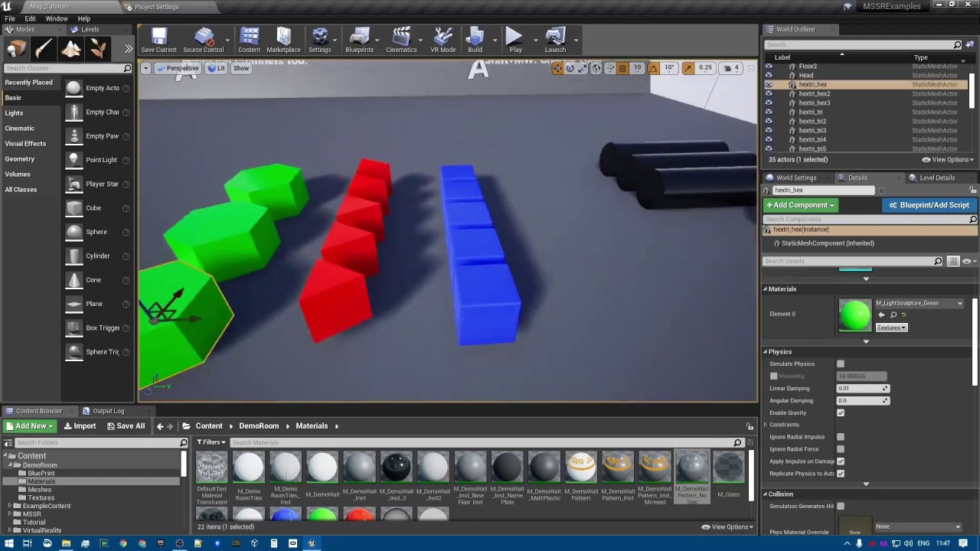Open the Window menu

57,18
